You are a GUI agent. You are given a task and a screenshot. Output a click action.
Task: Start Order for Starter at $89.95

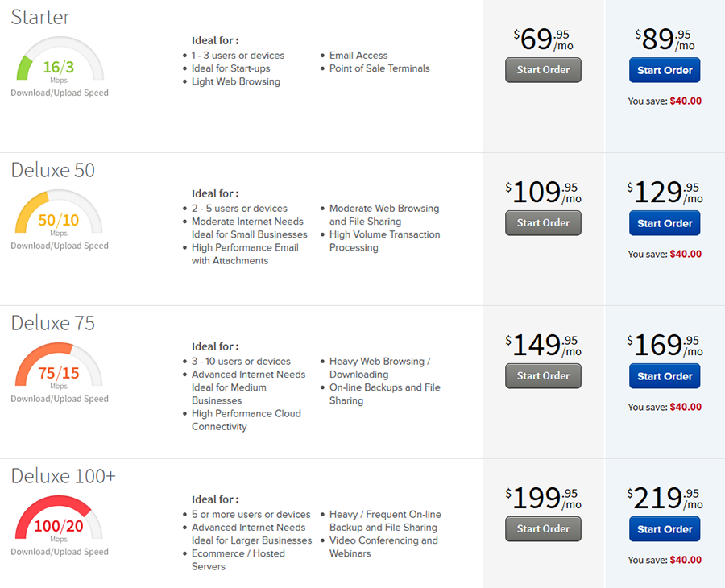coord(665,70)
